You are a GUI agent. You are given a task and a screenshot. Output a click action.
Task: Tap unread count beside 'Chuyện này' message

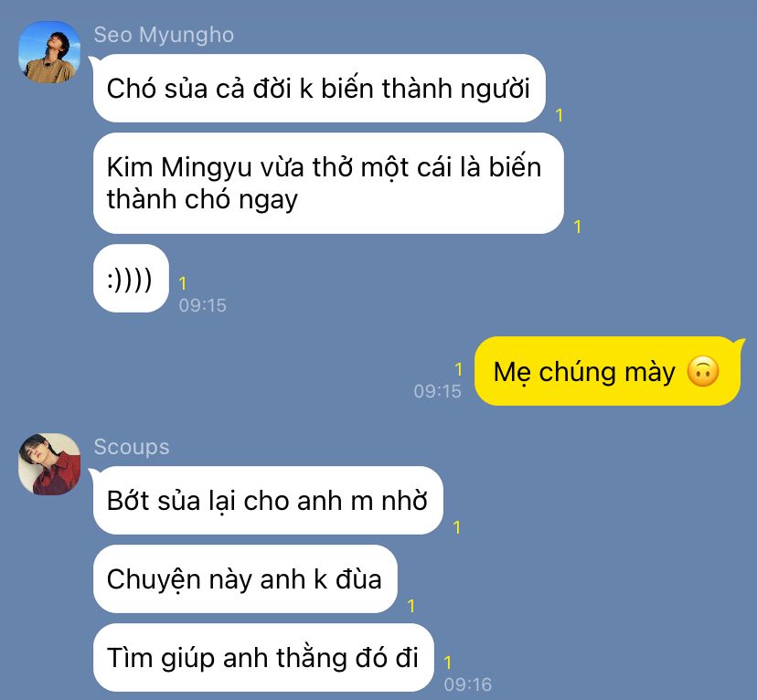pyautogui.click(x=410, y=606)
